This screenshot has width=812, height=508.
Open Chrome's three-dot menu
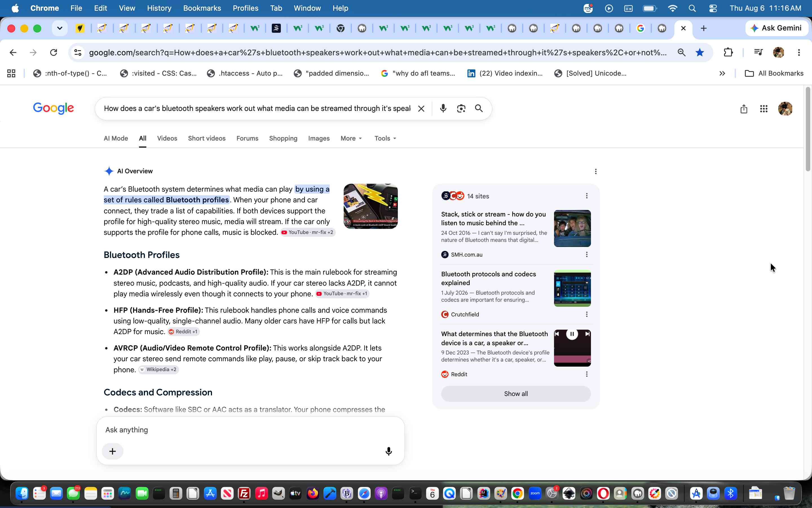[x=799, y=52]
